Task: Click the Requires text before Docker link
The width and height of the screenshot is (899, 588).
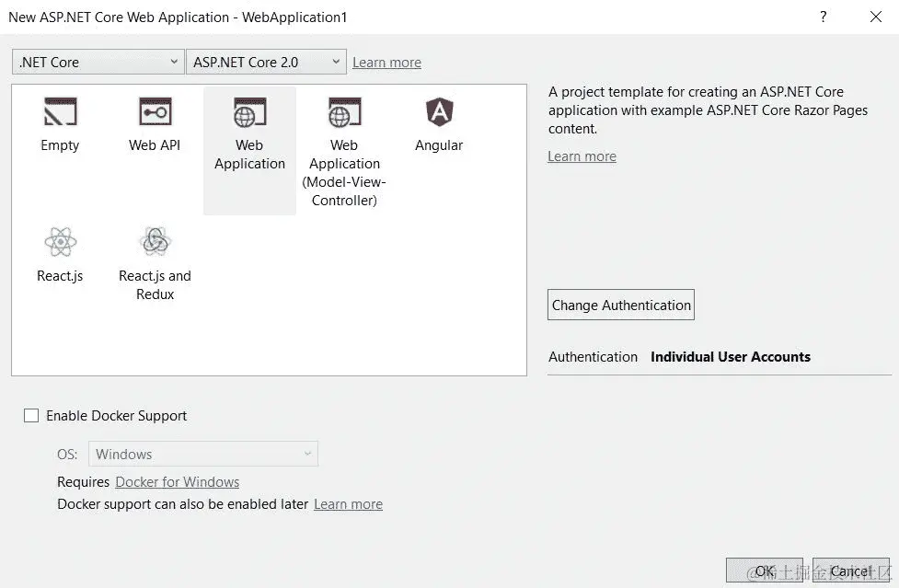Action: click(83, 482)
